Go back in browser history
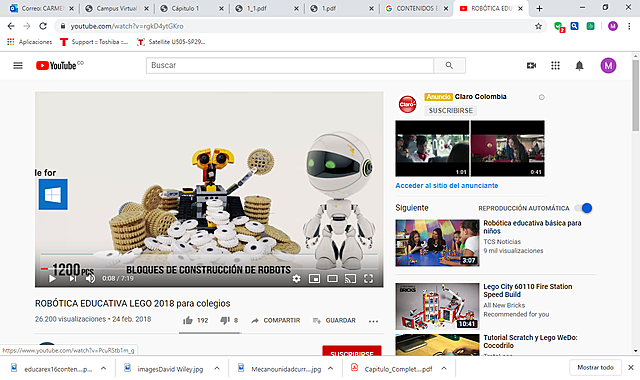Viewport: 640px width, 380px height. [x=11, y=26]
